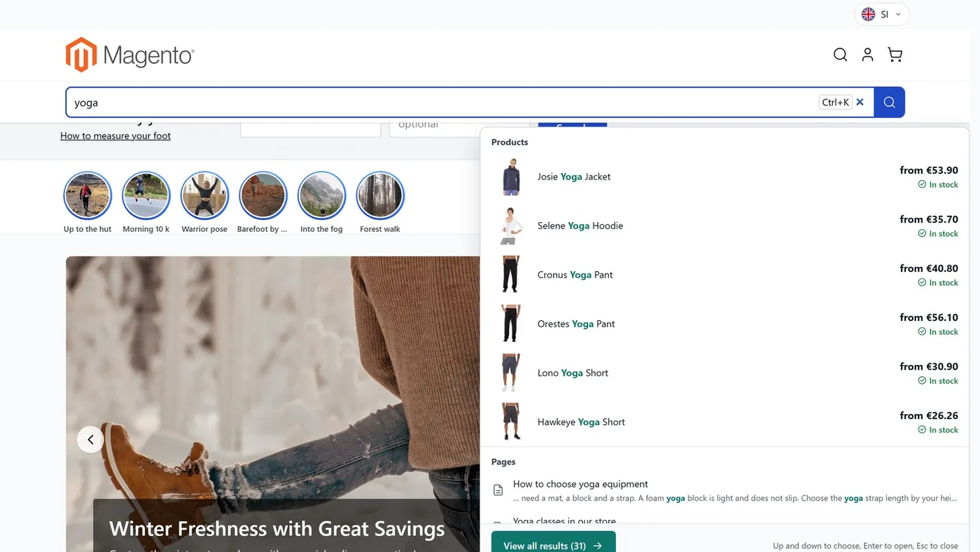The image size is (980, 552).
Task: Clear the search field with X
Action: click(x=860, y=102)
